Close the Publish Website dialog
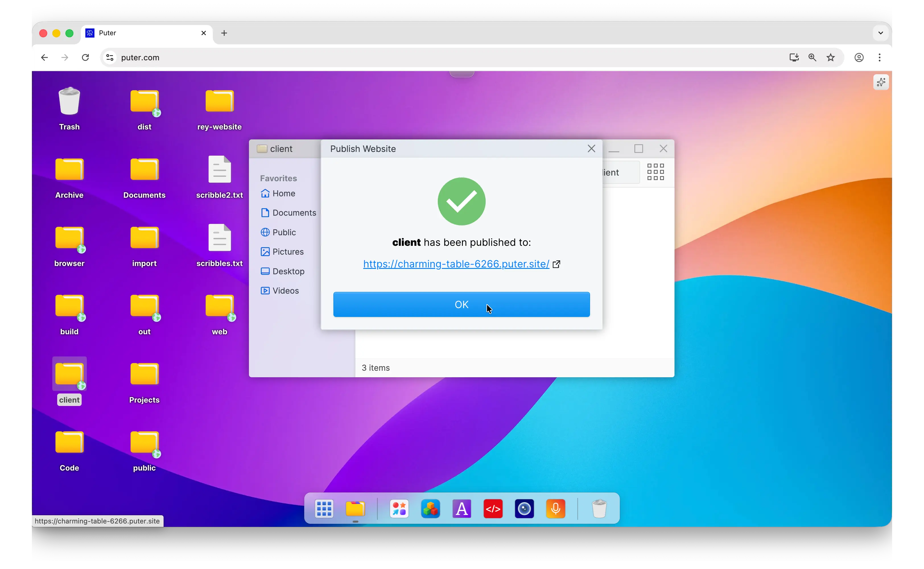This screenshot has height=569, width=924. (x=591, y=149)
